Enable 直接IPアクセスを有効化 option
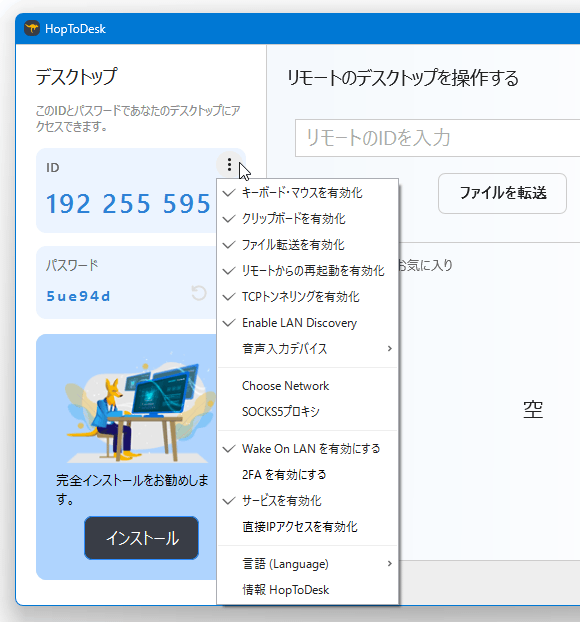The height and width of the screenshot is (622, 580). (x=307, y=526)
